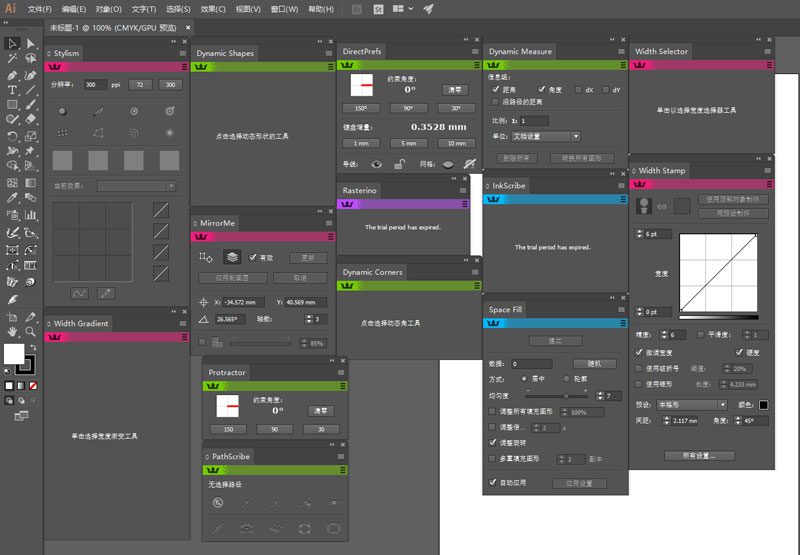The height and width of the screenshot is (555, 800).
Task: Click the black 颜色 swatch in Width Stamp
Action: pyautogui.click(x=764, y=405)
